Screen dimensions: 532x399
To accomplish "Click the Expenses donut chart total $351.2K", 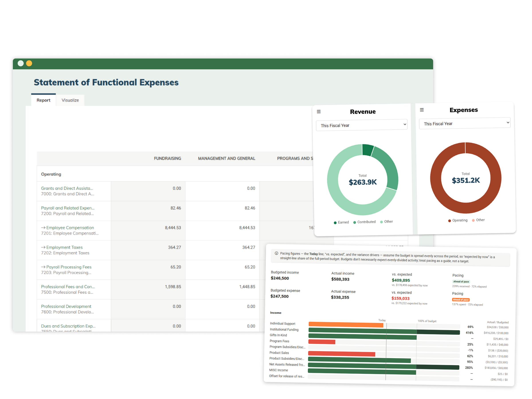I will (x=466, y=180).
